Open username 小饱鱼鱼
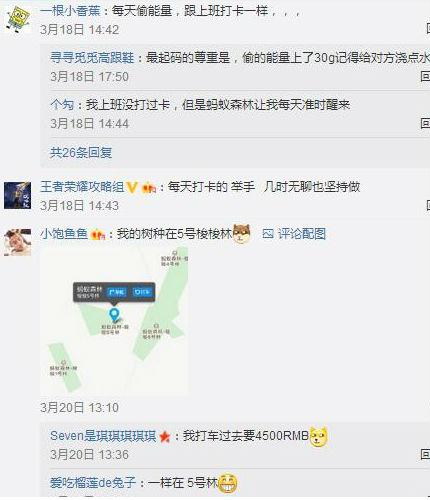The height and width of the screenshot is (500, 430). (64, 234)
